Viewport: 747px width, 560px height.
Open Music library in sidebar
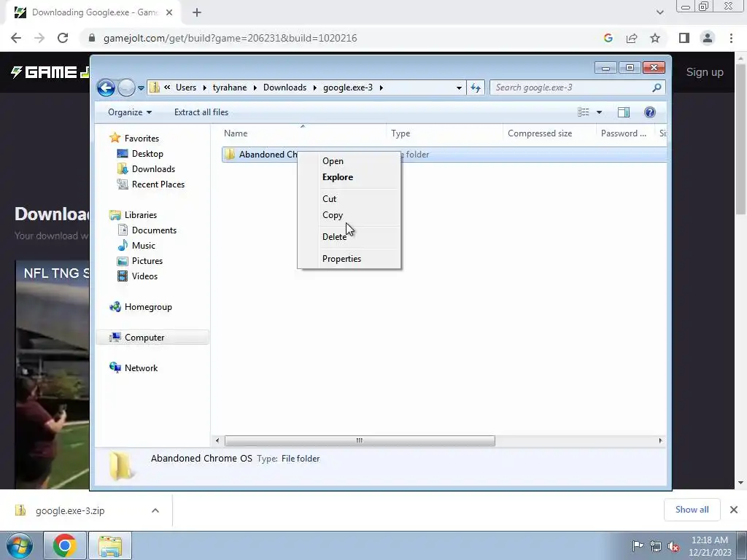tap(144, 246)
